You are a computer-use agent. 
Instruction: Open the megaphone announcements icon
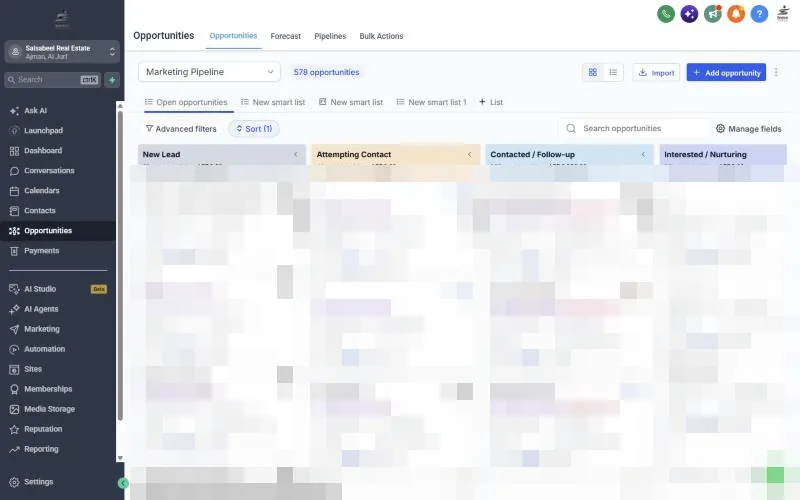point(713,14)
